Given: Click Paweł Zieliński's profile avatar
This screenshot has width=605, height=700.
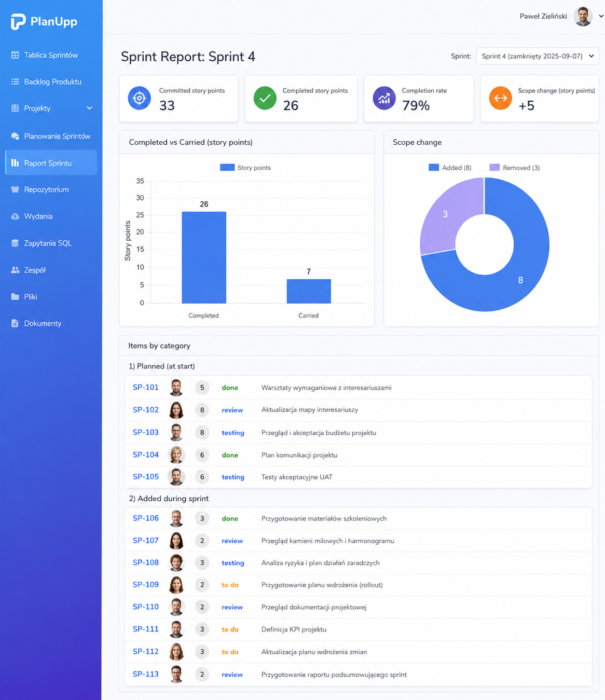Looking at the screenshot, I should (583, 16).
